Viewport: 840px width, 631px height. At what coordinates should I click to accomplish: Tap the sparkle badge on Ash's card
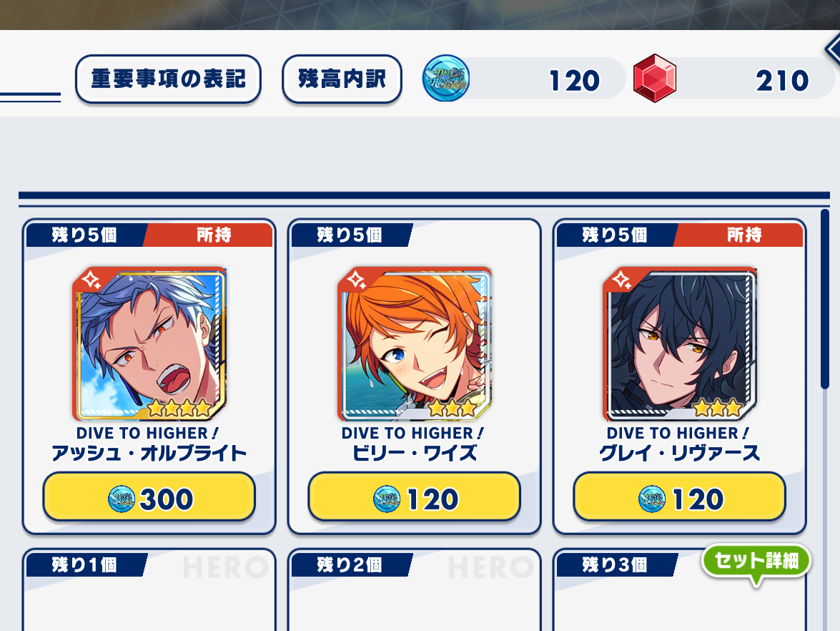(91, 280)
